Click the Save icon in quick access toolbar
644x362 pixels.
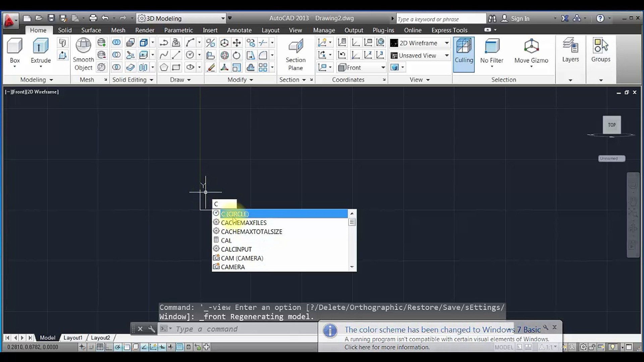coord(51,18)
